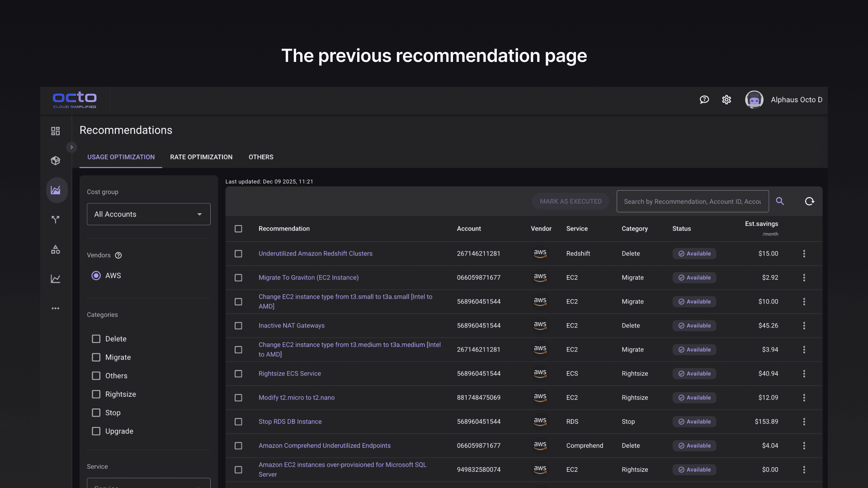Open Underutilized Amazon Redshift Clusters link
The width and height of the screenshot is (868, 488).
tap(315, 253)
